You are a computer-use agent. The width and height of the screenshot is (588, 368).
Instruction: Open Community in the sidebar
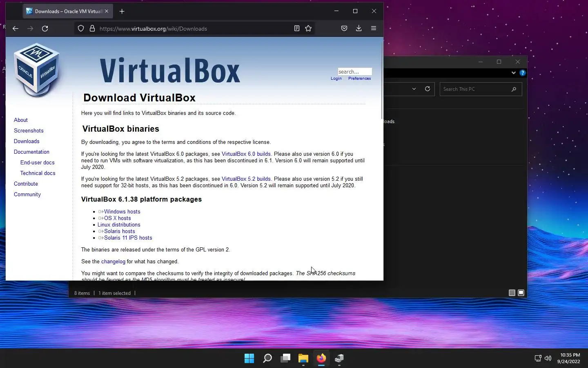click(27, 195)
